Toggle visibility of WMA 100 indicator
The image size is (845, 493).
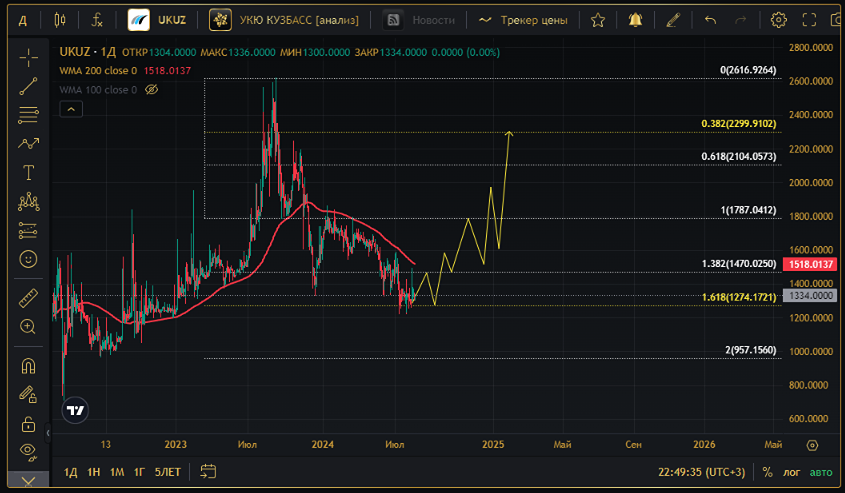(x=152, y=90)
